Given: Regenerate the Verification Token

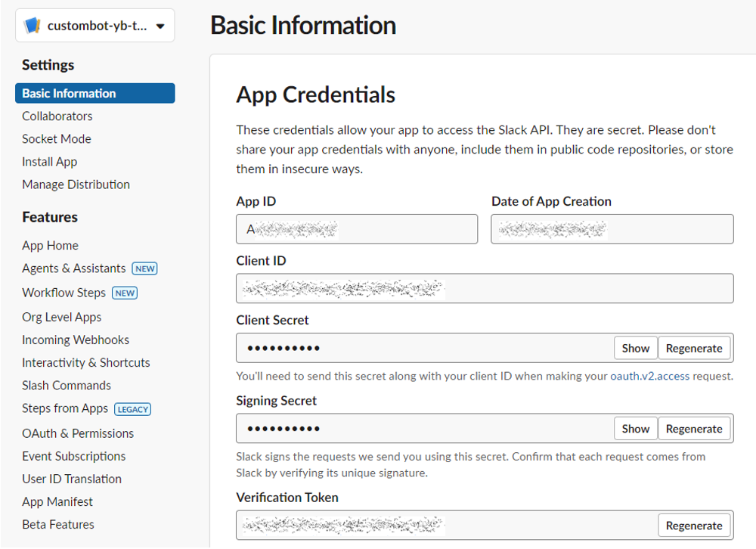Looking at the screenshot, I should click(x=694, y=526).
